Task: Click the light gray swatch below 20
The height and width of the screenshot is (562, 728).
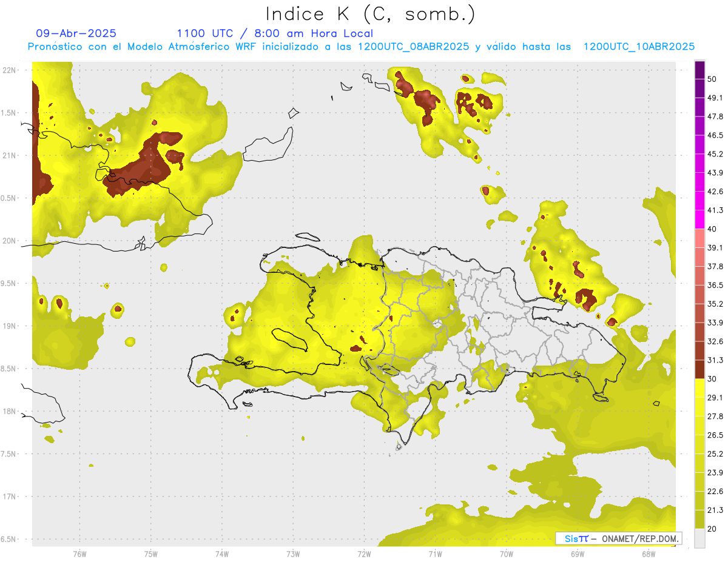Action: click(x=699, y=538)
